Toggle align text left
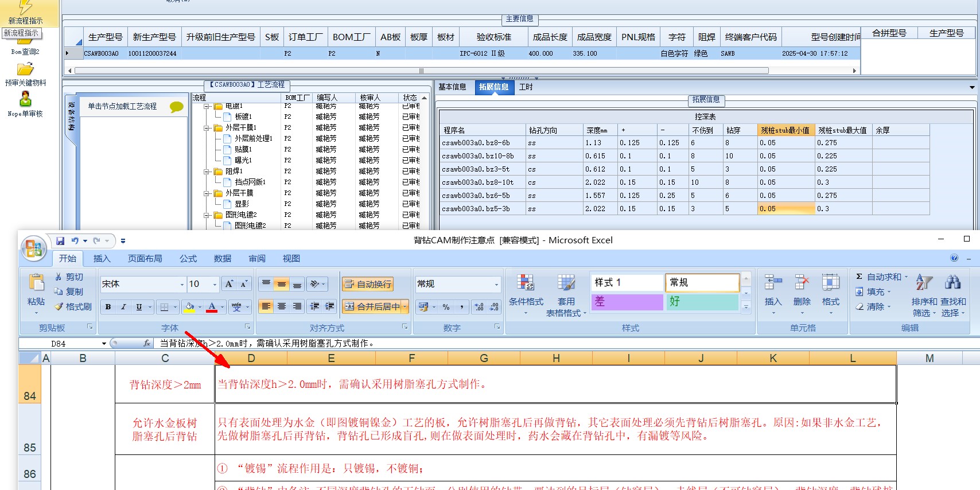 tap(266, 306)
